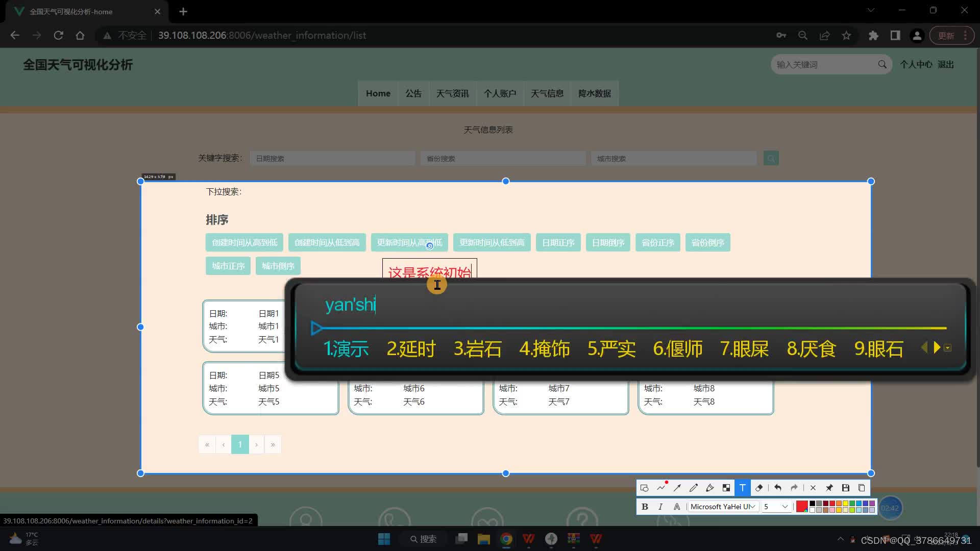Open the Microsoft YaHei UI font dropdown
The height and width of the screenshot is (551, 980).
pos(723,507)
